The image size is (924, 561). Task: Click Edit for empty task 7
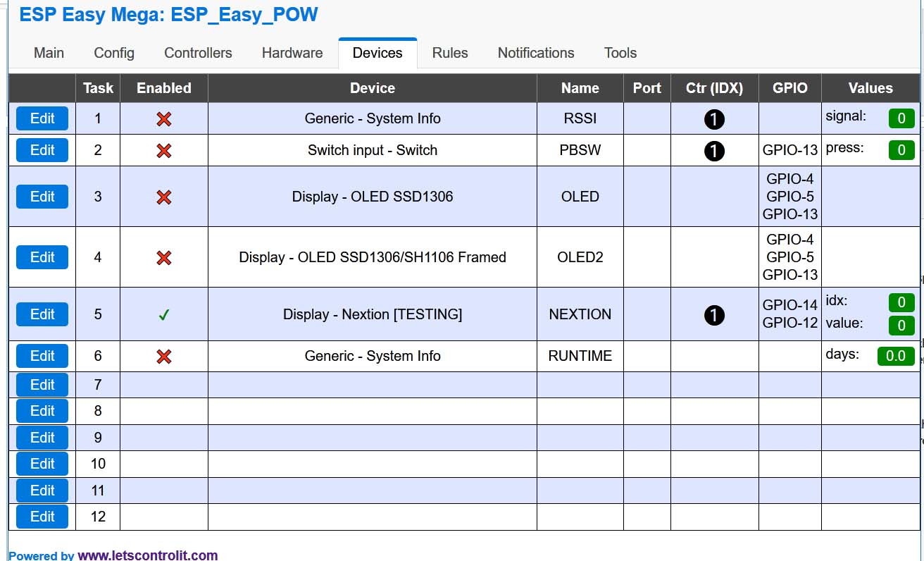click(x=42, y=385)
